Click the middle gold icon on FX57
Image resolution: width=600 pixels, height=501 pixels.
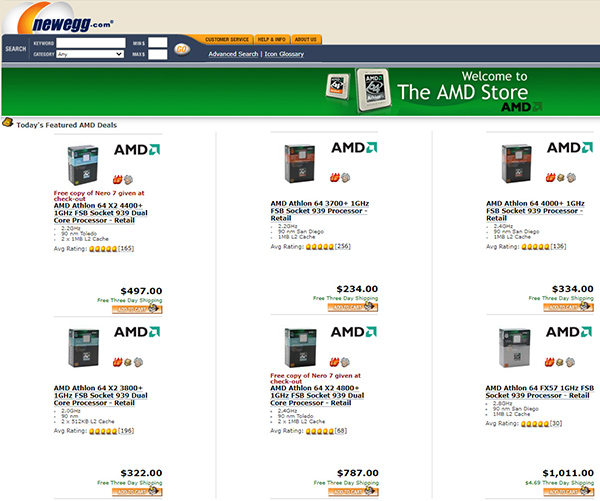559,362
